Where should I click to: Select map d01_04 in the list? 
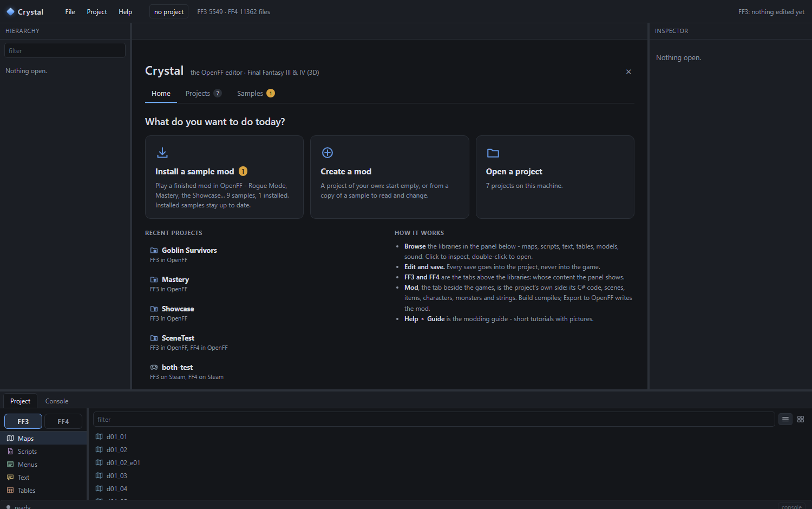[x=117, y=488]
